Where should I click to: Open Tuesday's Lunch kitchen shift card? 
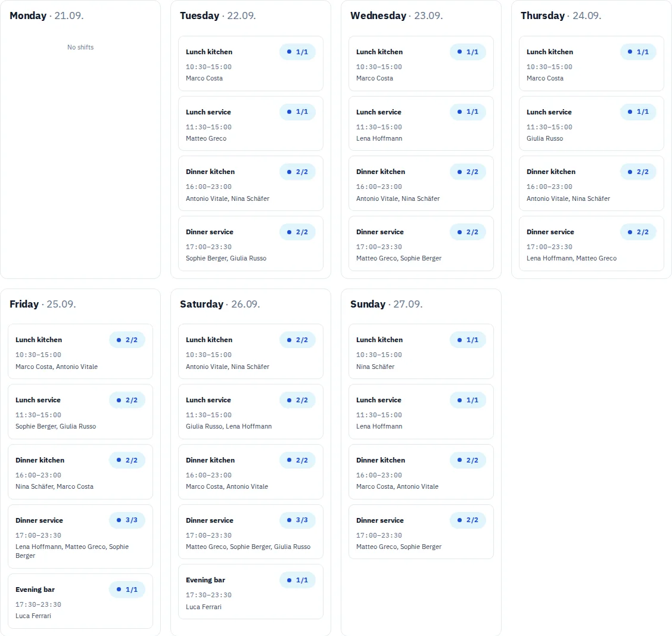pos(251,63)
